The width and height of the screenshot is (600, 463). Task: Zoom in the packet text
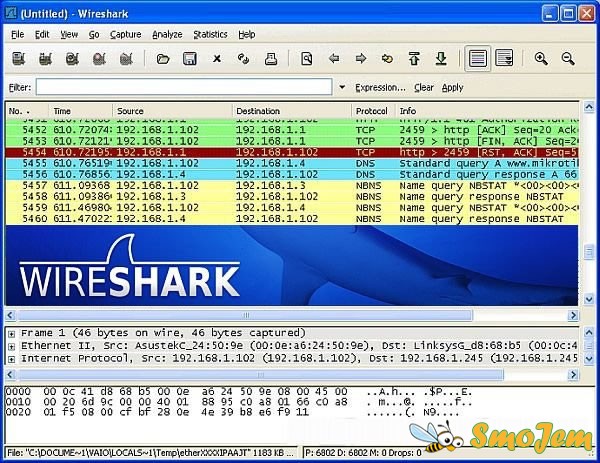pos(541,59)
